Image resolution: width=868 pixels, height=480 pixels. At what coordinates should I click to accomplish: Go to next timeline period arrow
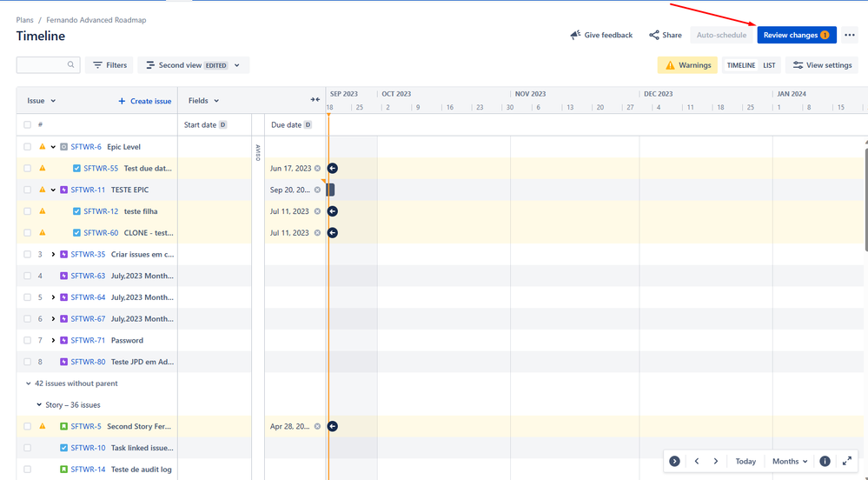coord(716,461)
